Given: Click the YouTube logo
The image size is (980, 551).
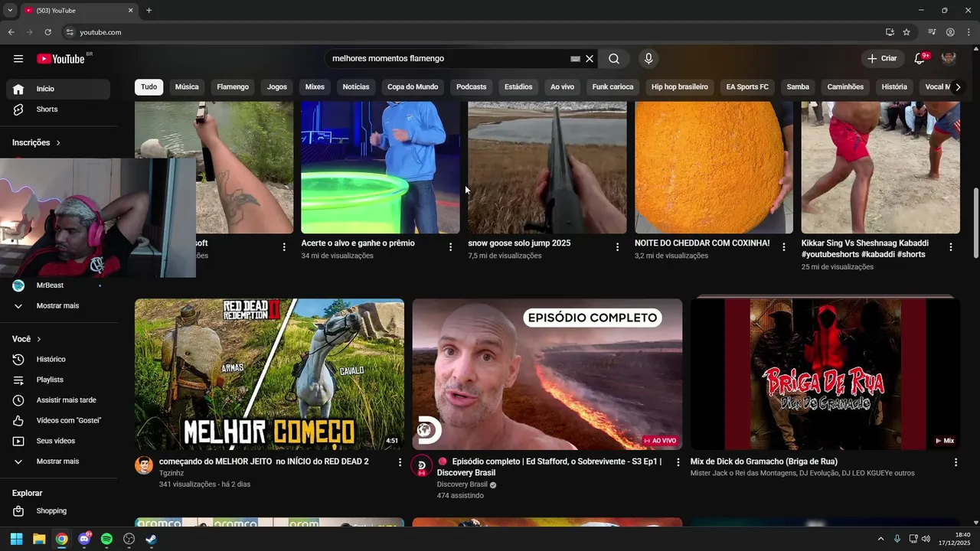Looking at the screenshot, I should pyautogui.click(x=60, y=59).
